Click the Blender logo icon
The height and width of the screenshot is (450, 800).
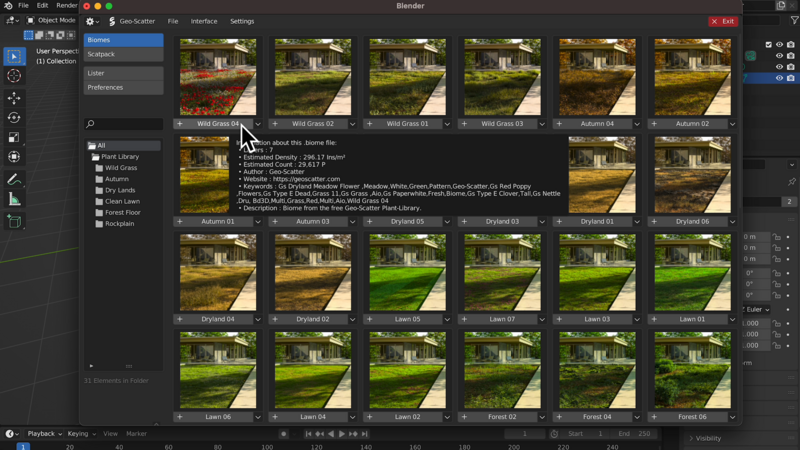point(8,6)
